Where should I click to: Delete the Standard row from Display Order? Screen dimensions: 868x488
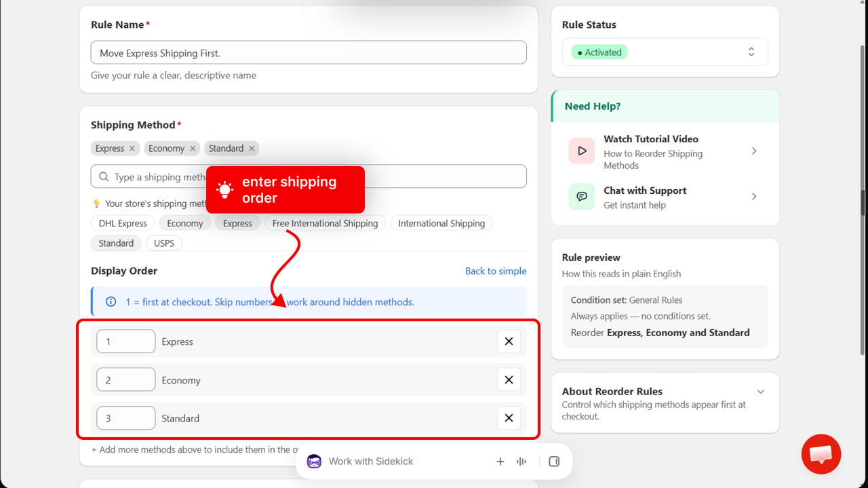click(x=509, y=418)
